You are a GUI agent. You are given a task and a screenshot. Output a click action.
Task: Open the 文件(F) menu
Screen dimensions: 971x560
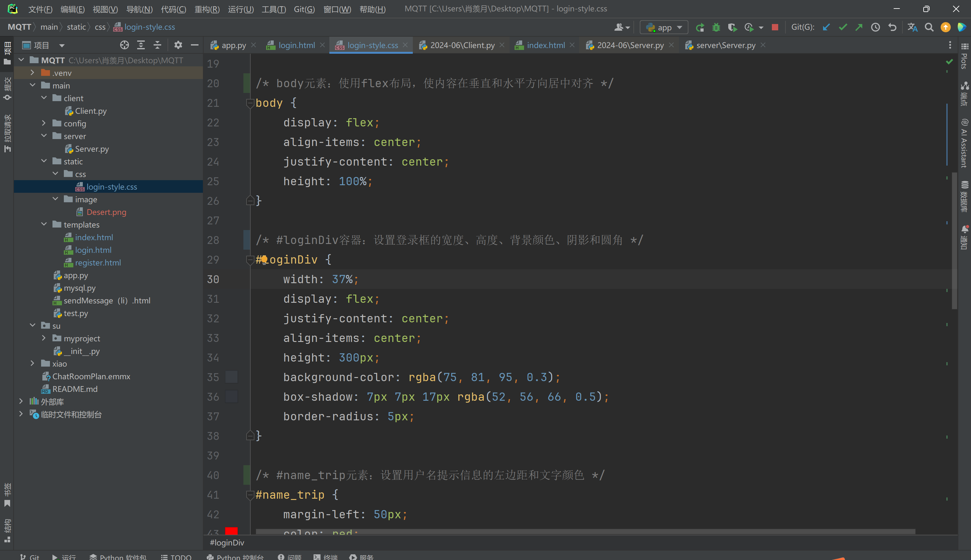[x=40, y=9]
